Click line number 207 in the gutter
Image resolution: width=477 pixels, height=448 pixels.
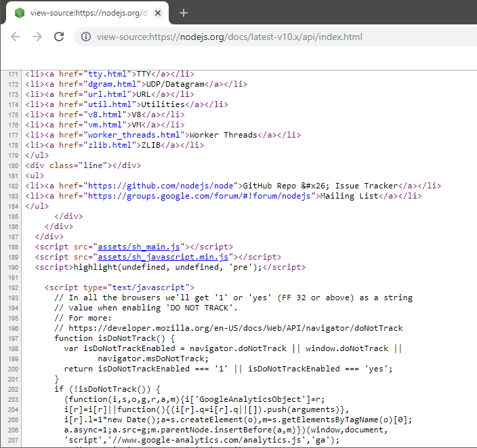click(13, 441)
